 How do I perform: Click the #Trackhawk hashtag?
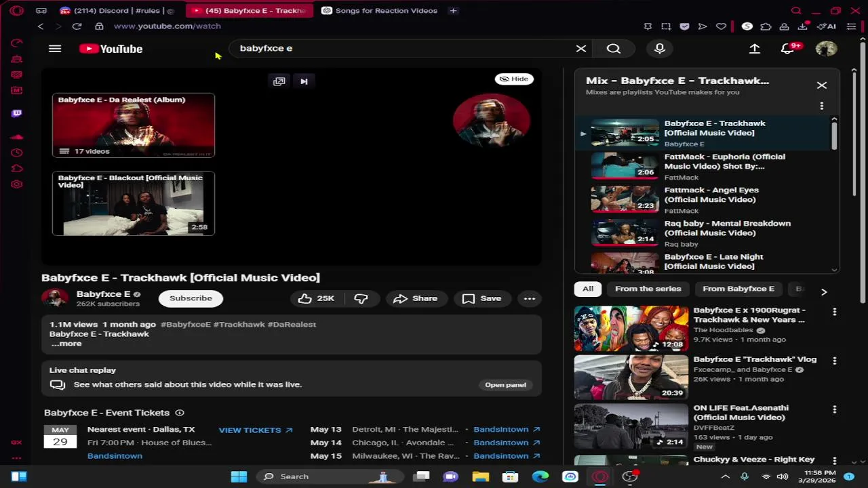click(x=239, y=325)
